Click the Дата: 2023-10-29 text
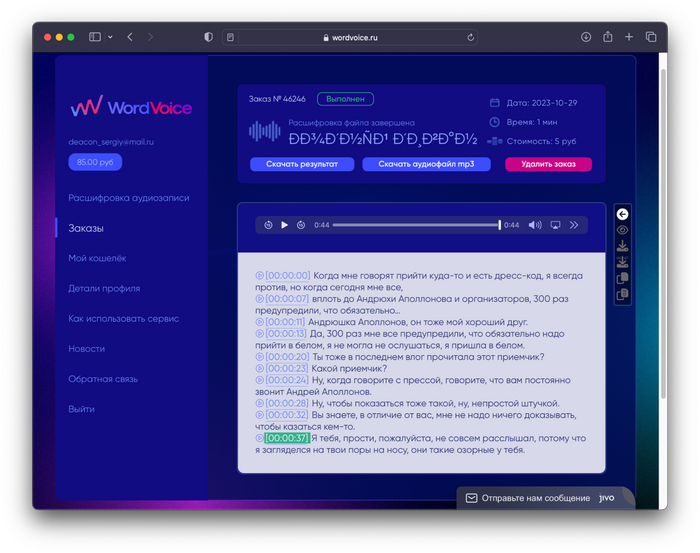The image size is (700, 553). coord(542,103)
